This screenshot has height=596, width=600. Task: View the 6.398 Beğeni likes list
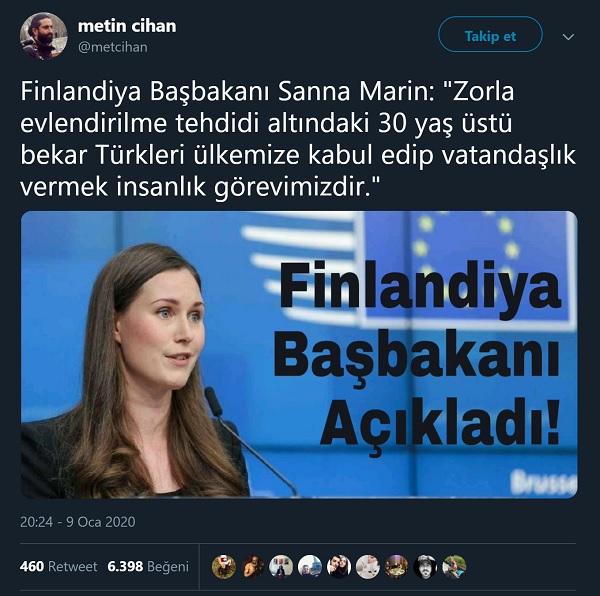click(148, 567)
